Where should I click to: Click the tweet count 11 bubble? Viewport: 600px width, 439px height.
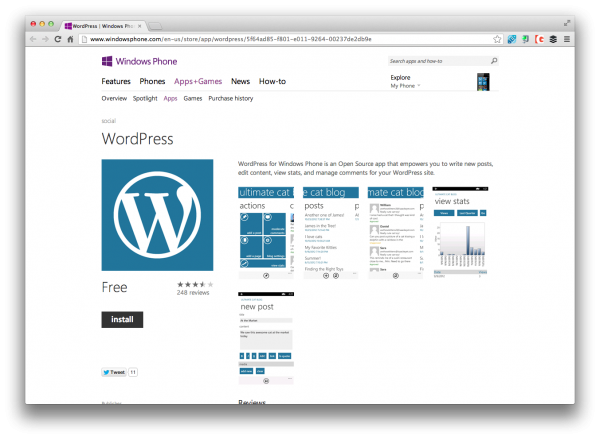[x=133, y=372]
